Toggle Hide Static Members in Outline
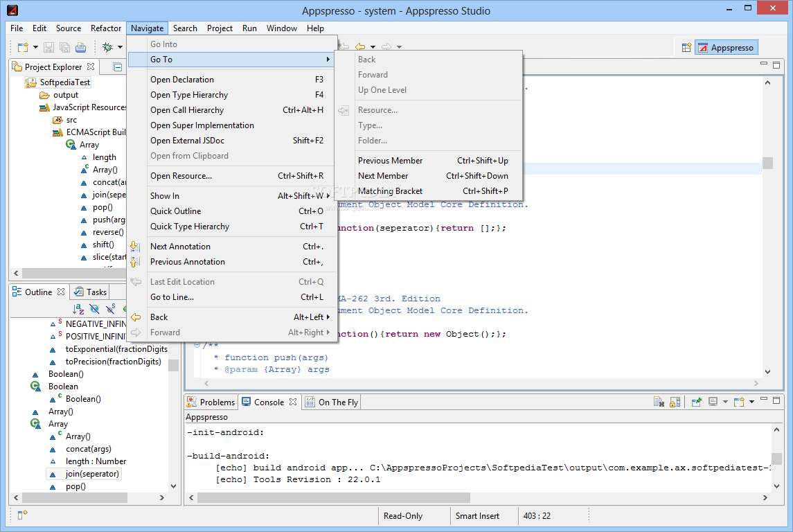 (x=111, y=308)
